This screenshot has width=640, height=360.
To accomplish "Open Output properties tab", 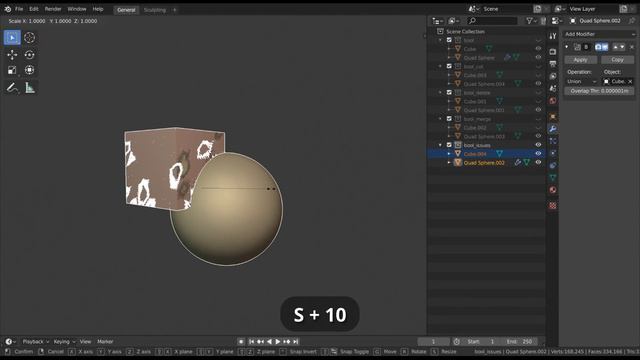I will 553,64.
